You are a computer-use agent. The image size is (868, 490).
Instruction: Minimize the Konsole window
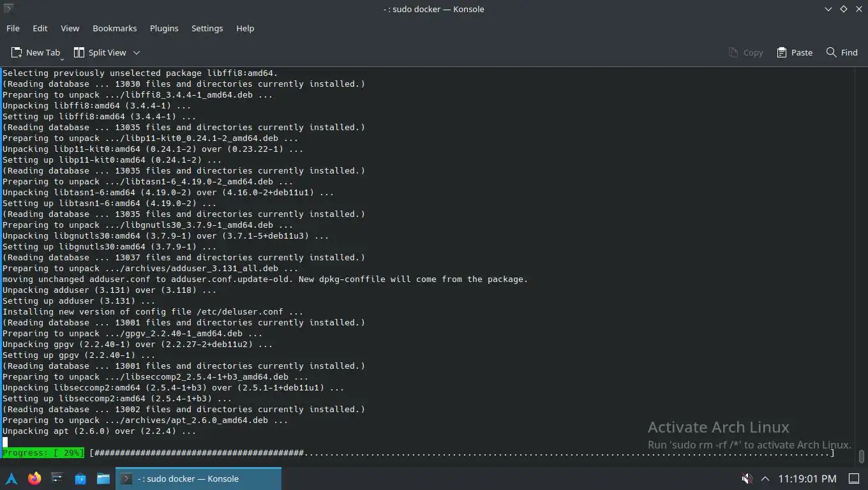tap(828, 9)
